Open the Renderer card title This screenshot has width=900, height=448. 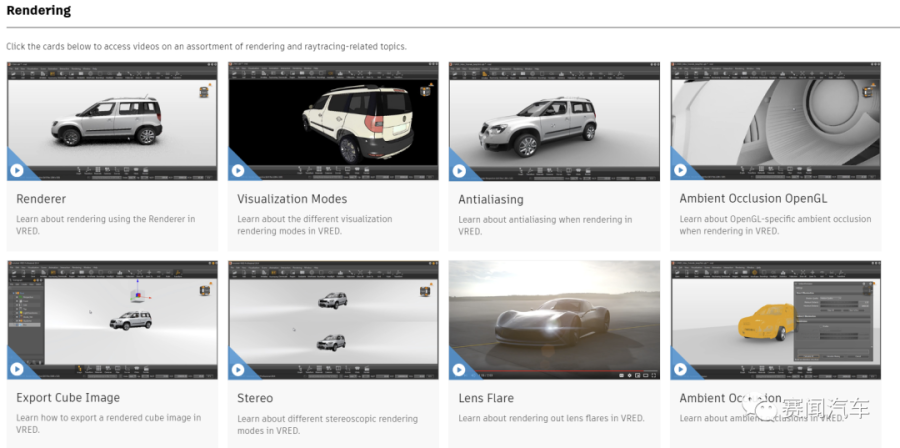pos(41,199)
